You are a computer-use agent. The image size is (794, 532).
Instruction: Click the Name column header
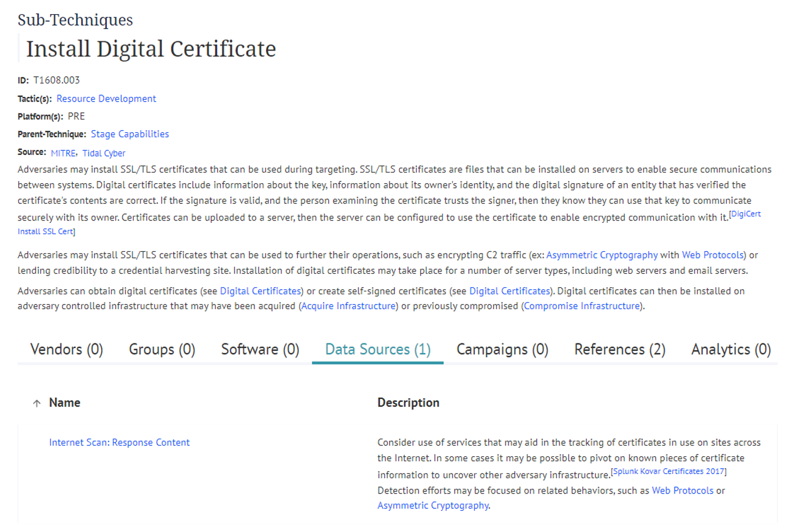(x=64, y=403)
